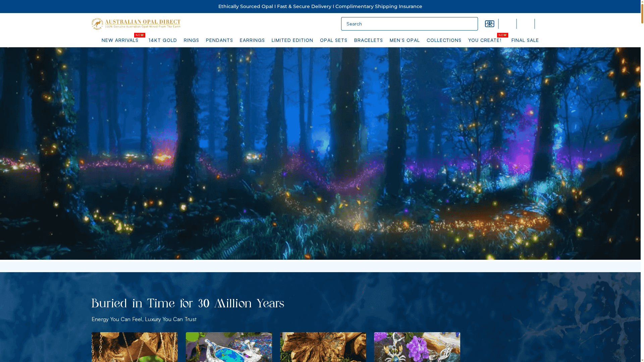644x362 pixels.
Task: Click inside the Search field
Action: click(409, 24)
